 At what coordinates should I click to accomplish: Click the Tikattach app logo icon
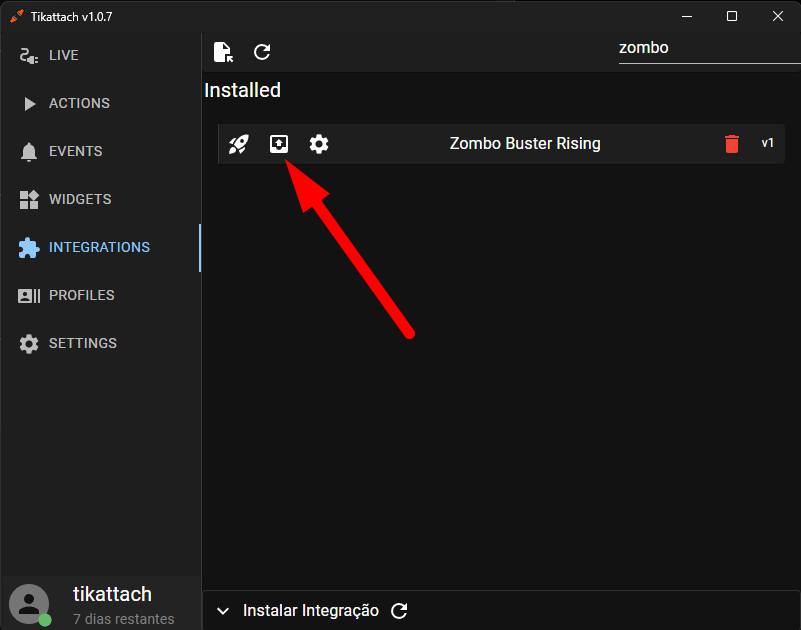17,16
